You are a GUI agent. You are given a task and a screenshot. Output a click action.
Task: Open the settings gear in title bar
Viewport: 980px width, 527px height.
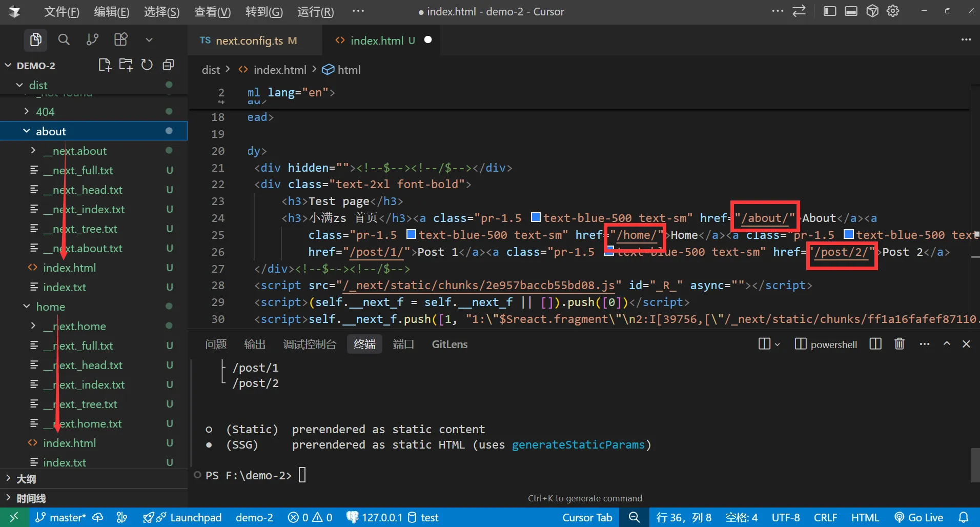(893, 11)
